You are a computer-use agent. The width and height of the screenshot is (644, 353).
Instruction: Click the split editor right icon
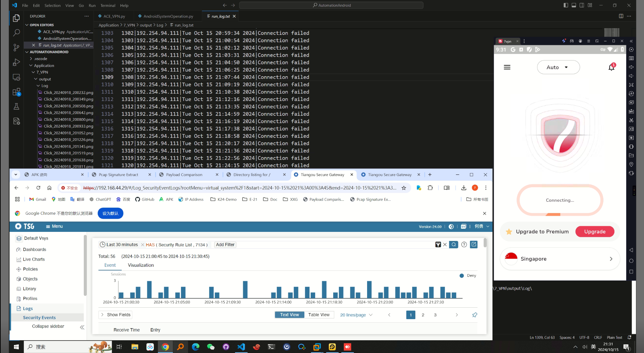tap(621, 16)
